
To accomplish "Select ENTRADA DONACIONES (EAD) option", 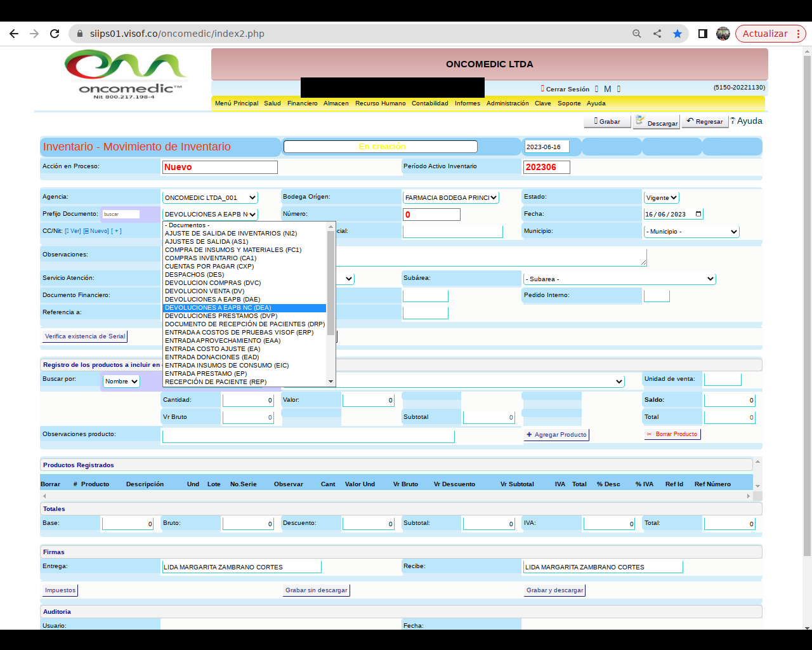I will (212, 357).
